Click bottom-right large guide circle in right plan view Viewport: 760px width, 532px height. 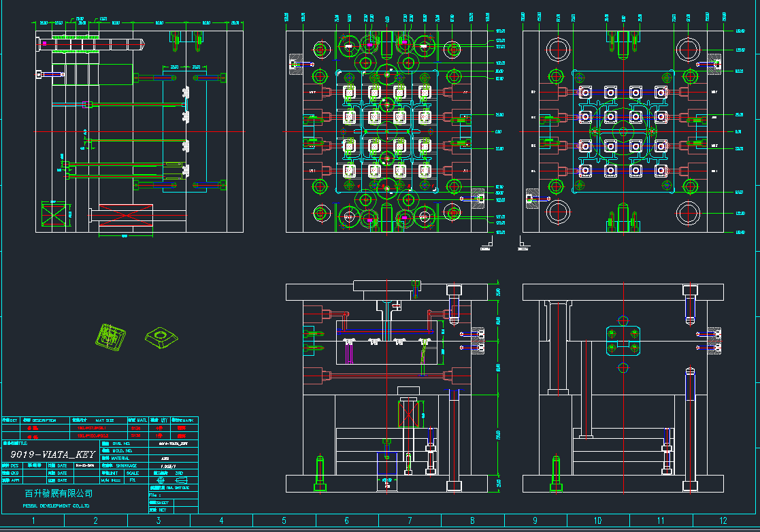pos(689,213)
